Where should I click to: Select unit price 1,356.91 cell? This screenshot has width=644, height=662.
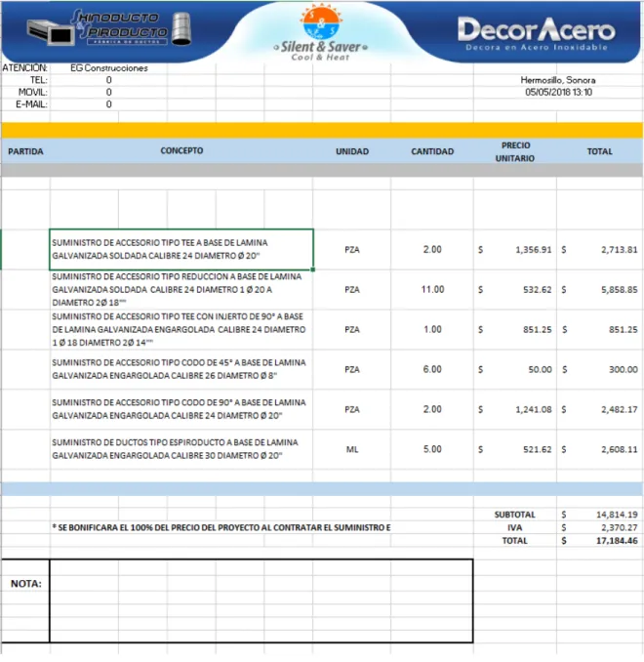[x=515, y=250]
